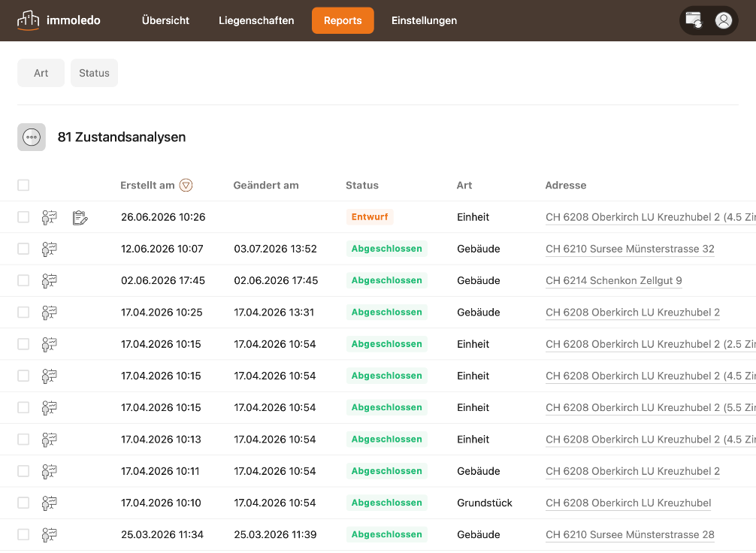Open the address link CH 6210 Sursee Münsterstrasse 32
This screenshot has width=756, height=553.
(x=630, y=249)
